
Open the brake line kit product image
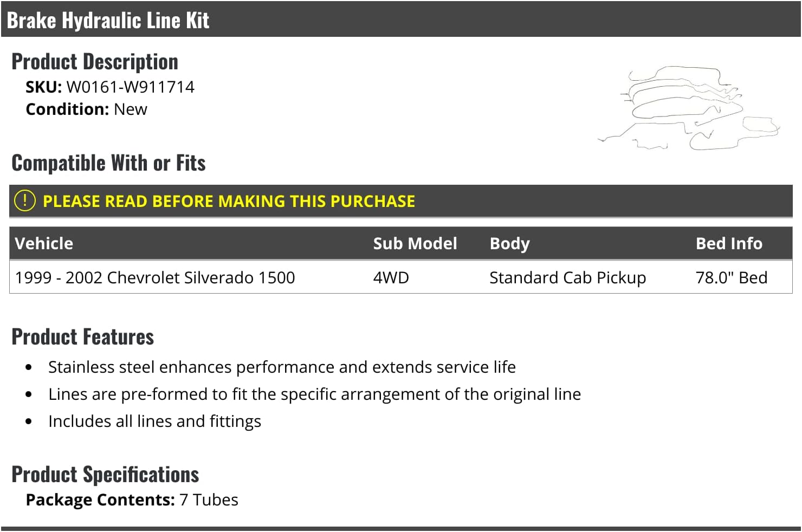coord(689,108)
